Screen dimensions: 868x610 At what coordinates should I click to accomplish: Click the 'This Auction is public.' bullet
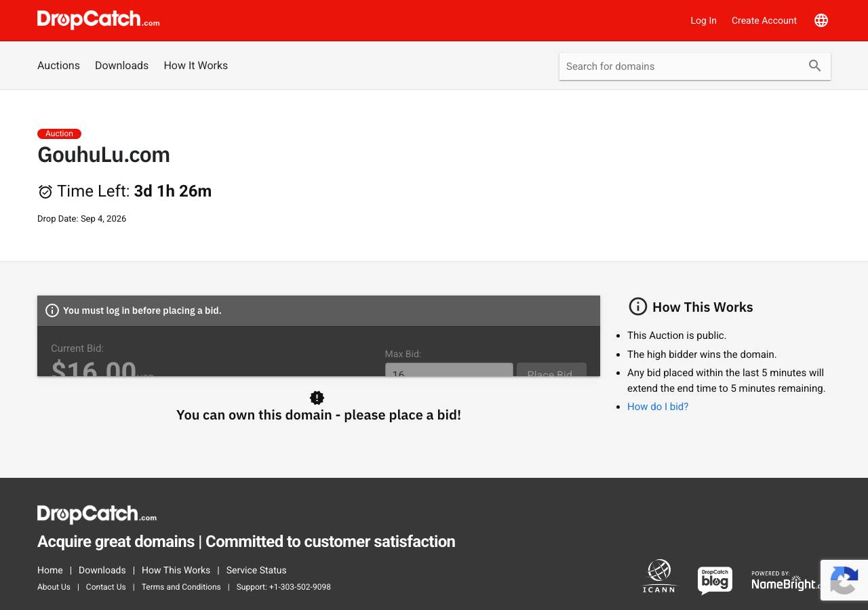click(x=677, y=335)
